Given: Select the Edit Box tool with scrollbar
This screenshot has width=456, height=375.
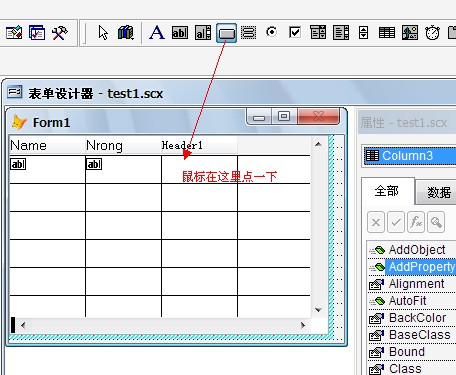Looking at the screenshot, I should (203, 33).
